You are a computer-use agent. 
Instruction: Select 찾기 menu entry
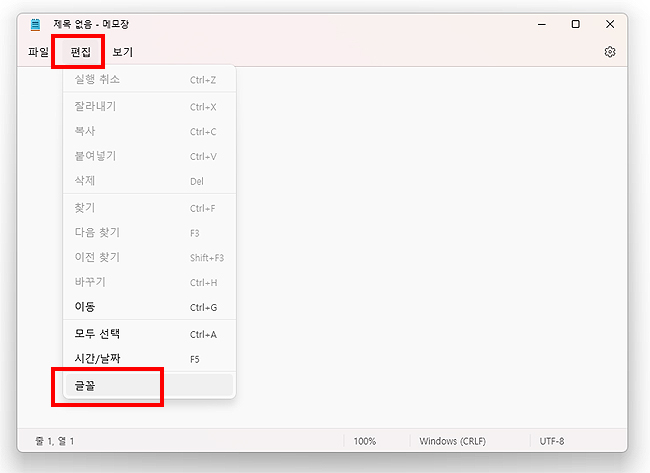pyautogui.click(x=149, y=208)
